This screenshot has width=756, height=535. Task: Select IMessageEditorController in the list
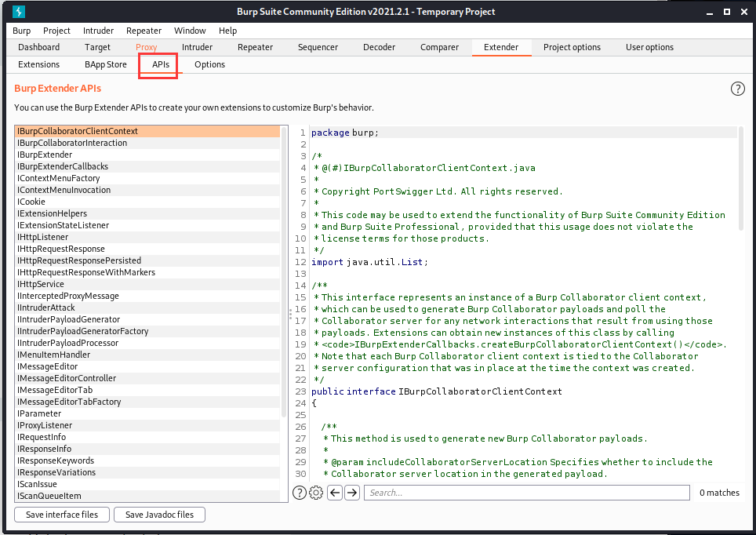pyautogui.click(x=147, y=379)
